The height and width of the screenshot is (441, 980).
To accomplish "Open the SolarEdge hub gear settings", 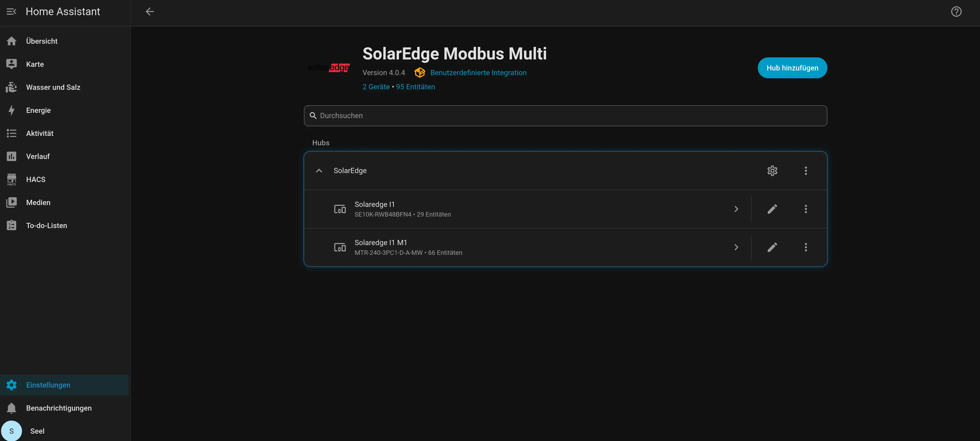I will click(772, 171).
